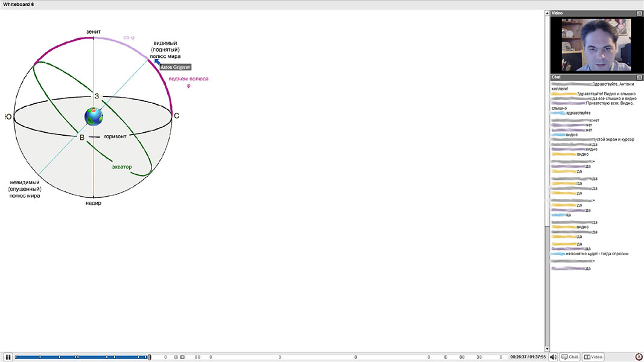Screen dimensions: 644x362
Task: Pop out the Video panel
Action: (x=639, y=13)
